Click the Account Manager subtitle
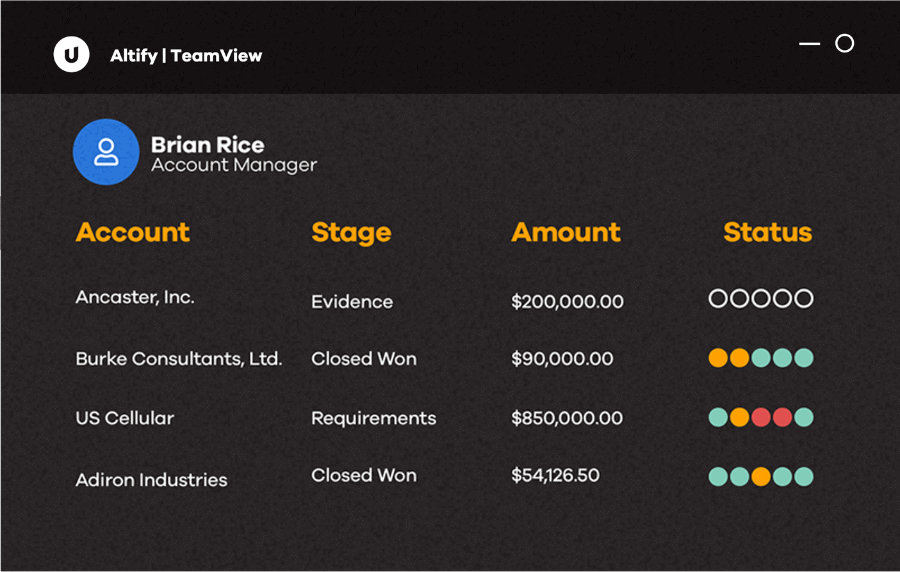 point(234,165)
